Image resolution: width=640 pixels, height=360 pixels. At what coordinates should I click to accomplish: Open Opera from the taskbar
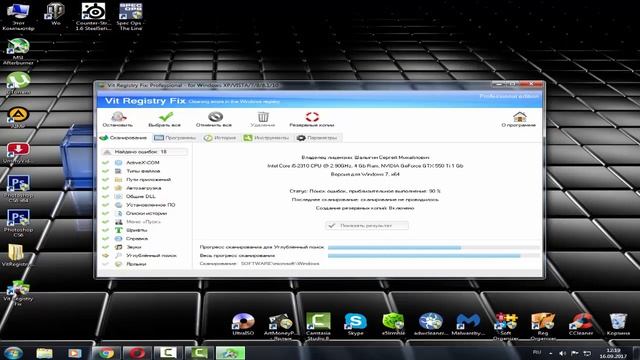137,353
